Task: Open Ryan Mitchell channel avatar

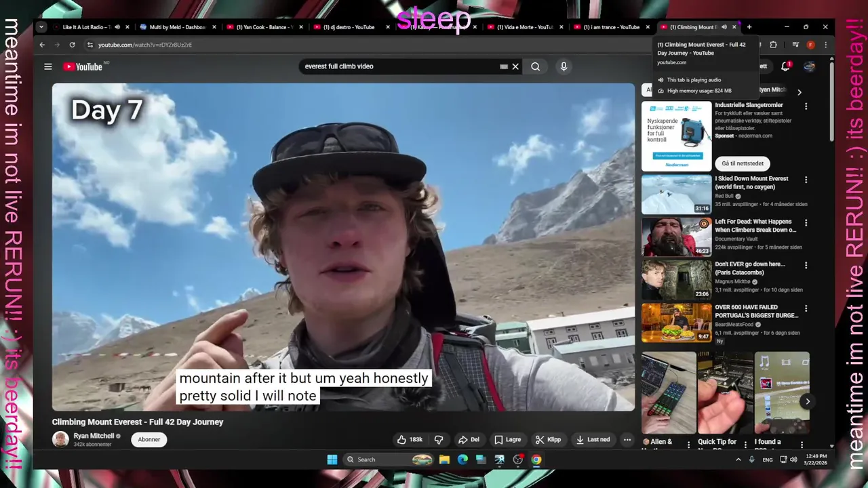Action: (x=61, y=439)
